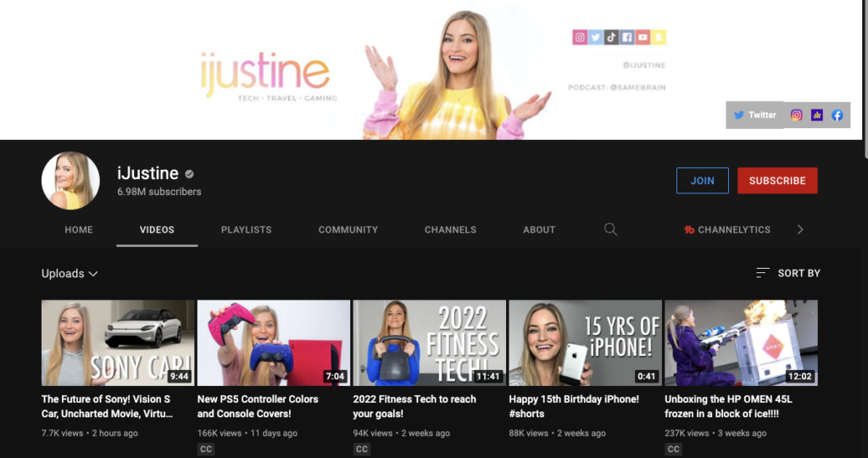Click the CC badge under Fitness Tech video
This screenshot has width=868, height=458.
361,450
